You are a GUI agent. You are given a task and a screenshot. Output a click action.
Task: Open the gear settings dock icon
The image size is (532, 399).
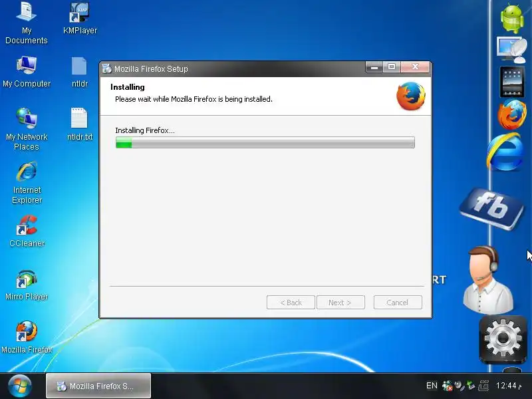click(503, 339)
